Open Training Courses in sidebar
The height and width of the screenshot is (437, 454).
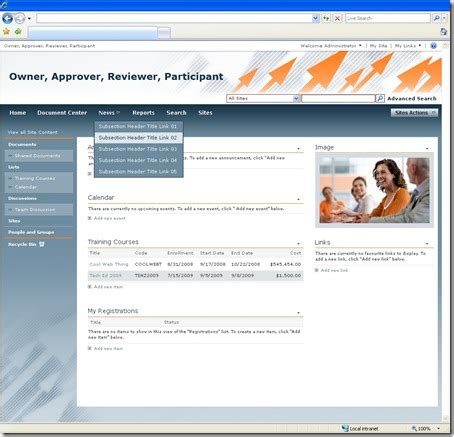click(x=35, y=178)
